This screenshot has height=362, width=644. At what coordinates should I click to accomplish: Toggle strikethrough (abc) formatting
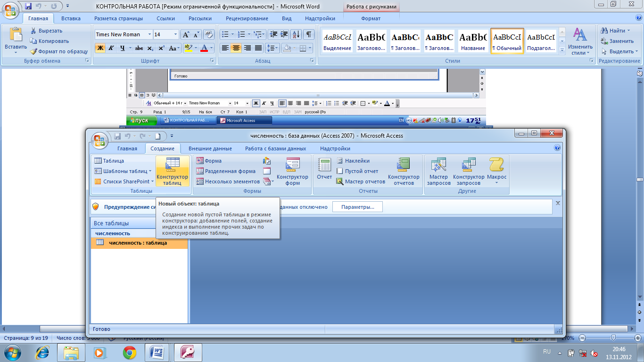pyautogui.click(x=139, y=48)
